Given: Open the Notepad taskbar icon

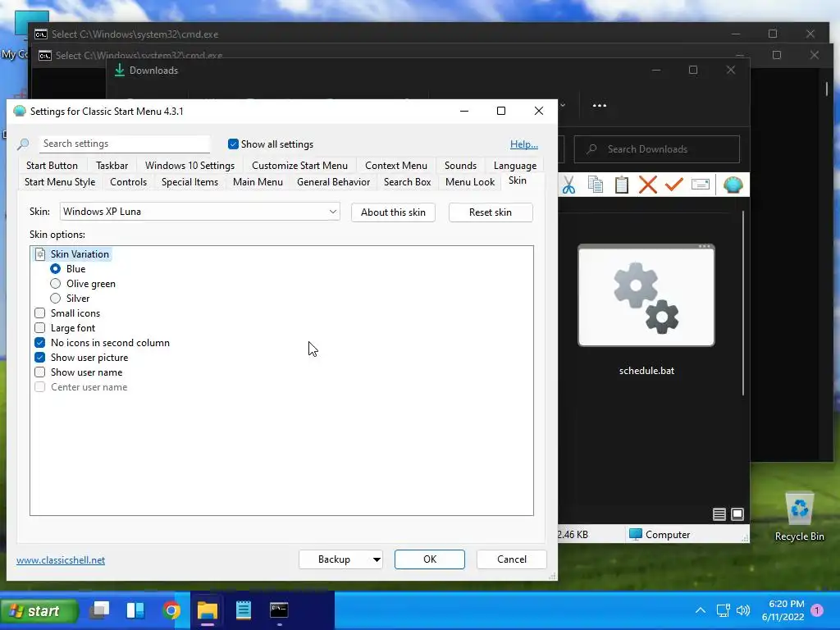Looking at the screenshot, I should tap(243, 610).
